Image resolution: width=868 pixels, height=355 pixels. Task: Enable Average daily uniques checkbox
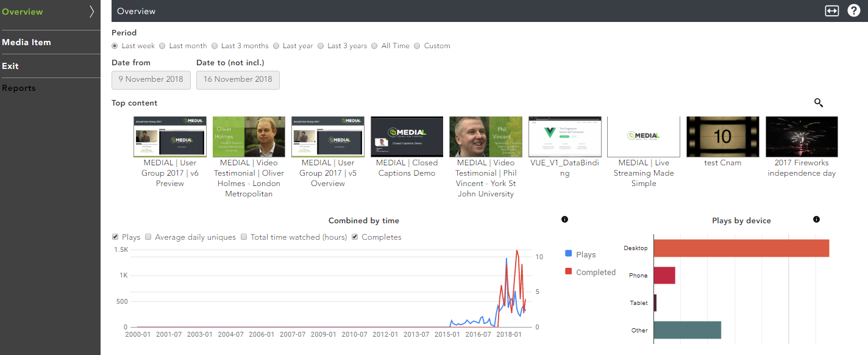point(149,237)
